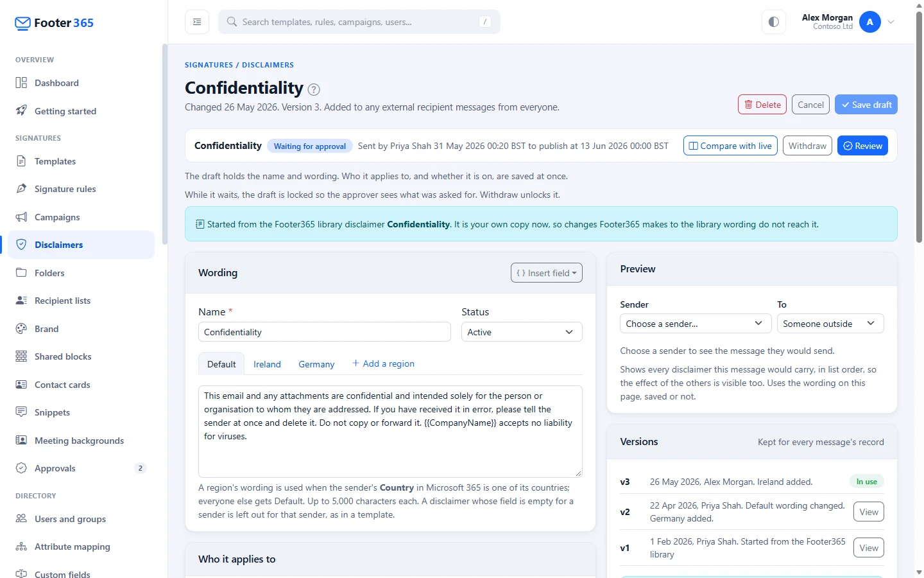Open Brand palette page
Image resolution: width=924 pixels, height=578 pixels.
81,329
